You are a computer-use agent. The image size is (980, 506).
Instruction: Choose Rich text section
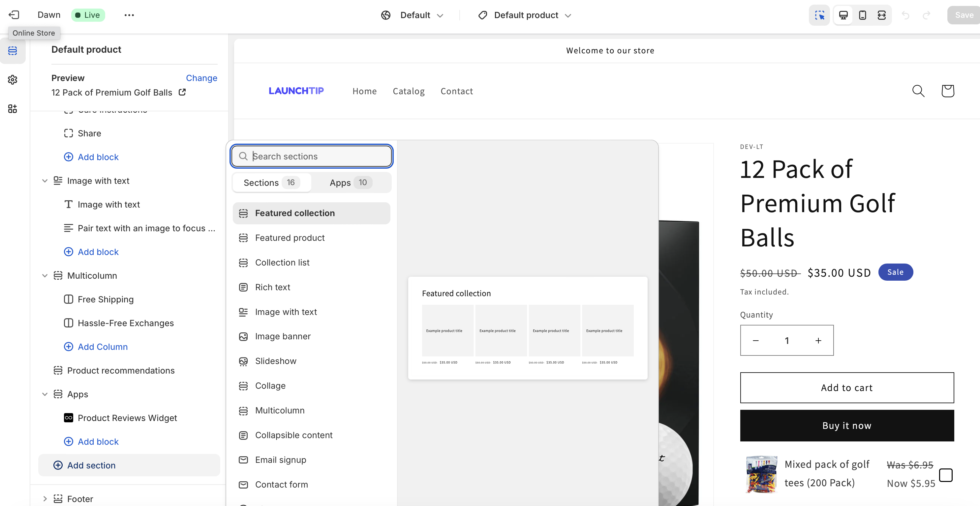pos(311,287)
